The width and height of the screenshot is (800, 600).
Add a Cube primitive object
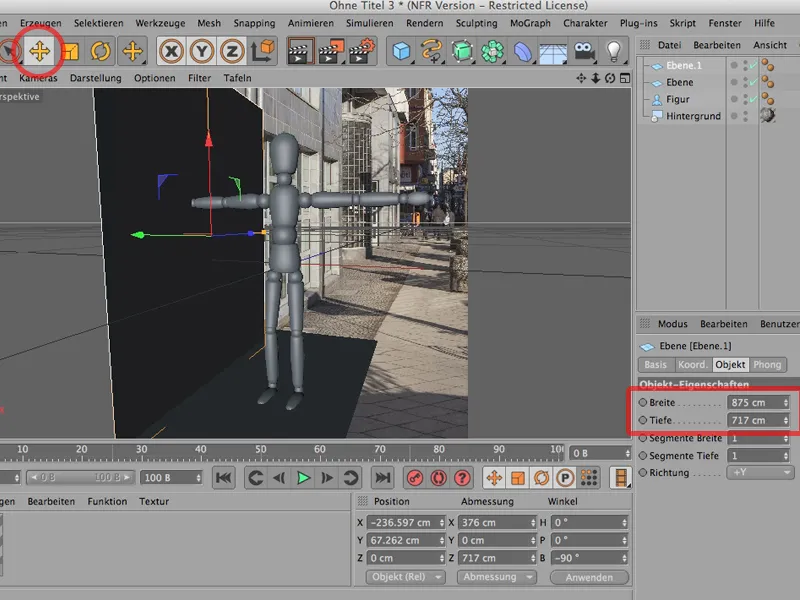point(401,51)
